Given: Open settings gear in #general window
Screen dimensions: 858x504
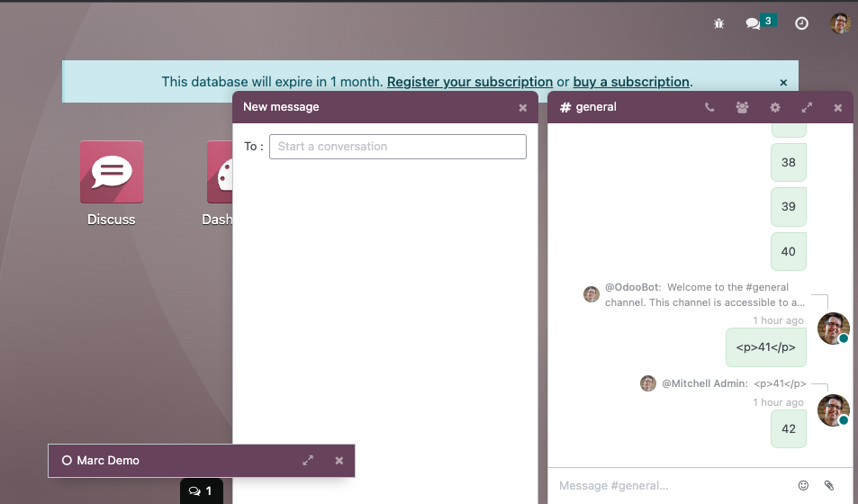Looking at the screenshot, I should [775, 107].
